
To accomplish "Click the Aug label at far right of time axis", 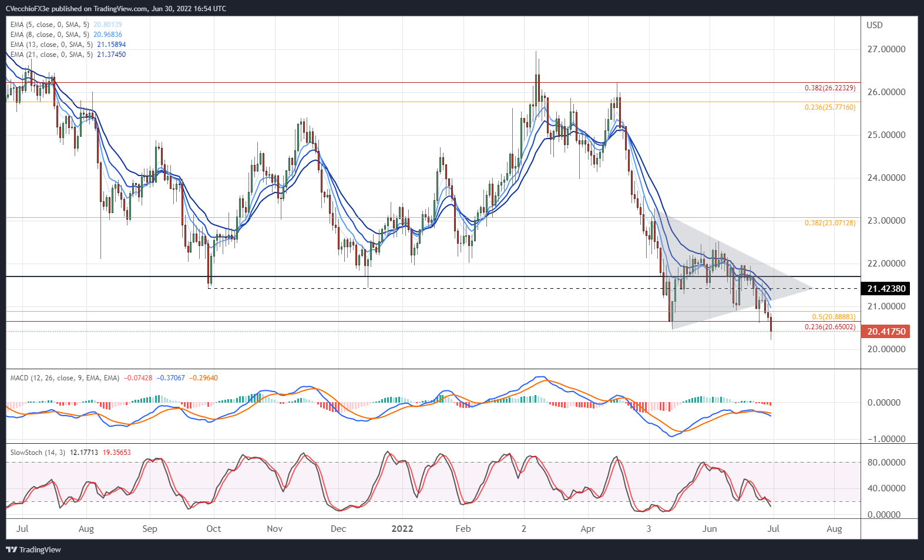I will 834,529.
